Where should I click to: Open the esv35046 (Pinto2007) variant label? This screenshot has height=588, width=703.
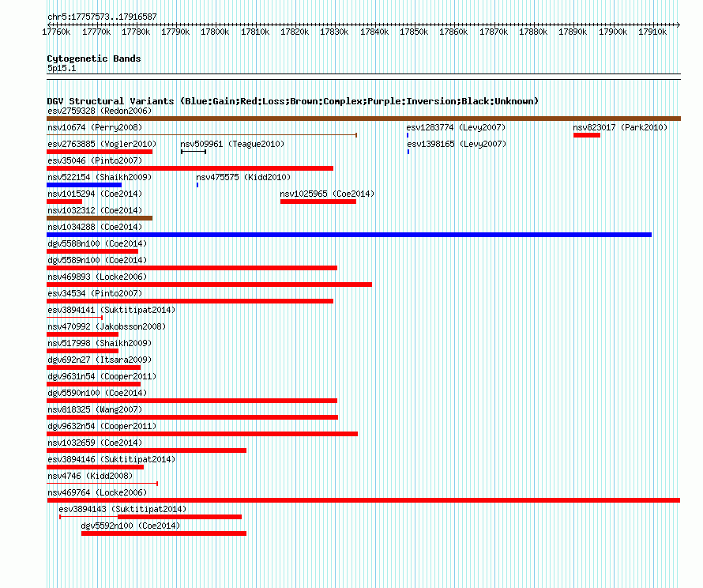(95, 160)
